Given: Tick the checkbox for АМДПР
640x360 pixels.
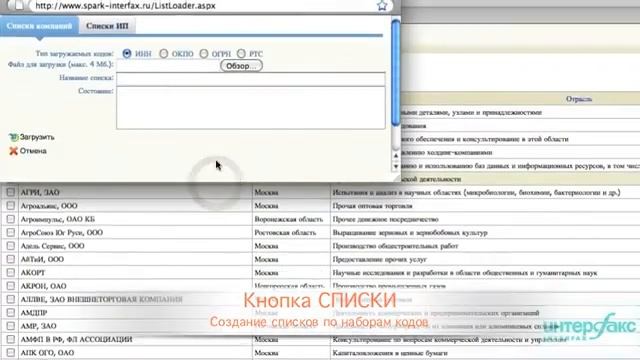Looking at the screenshot, I should pos(11,313).
